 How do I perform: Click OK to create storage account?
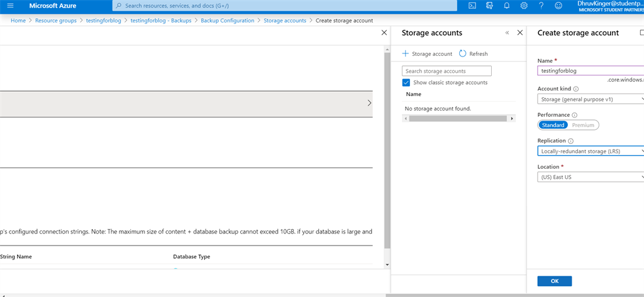tap(555, 281)
